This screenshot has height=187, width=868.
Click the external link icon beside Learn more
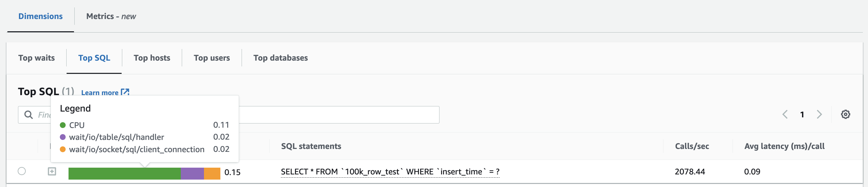[125, 92]
